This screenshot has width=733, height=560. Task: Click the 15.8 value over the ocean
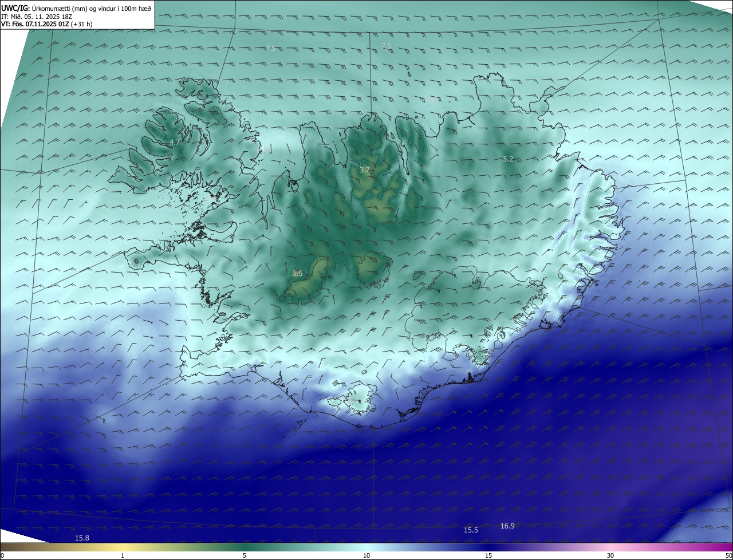point(82,538)
